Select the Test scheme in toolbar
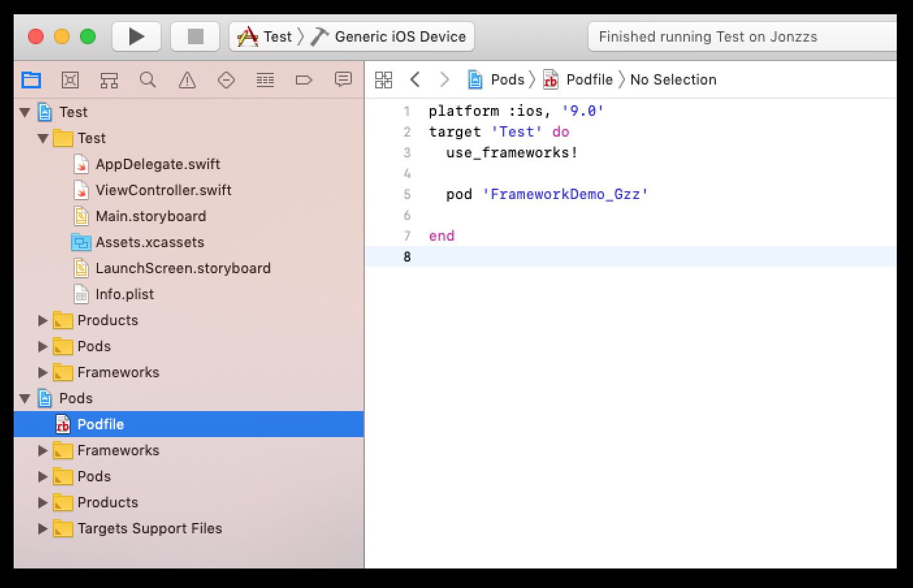This screenshot has width=913, height=588. pos(267,36)
